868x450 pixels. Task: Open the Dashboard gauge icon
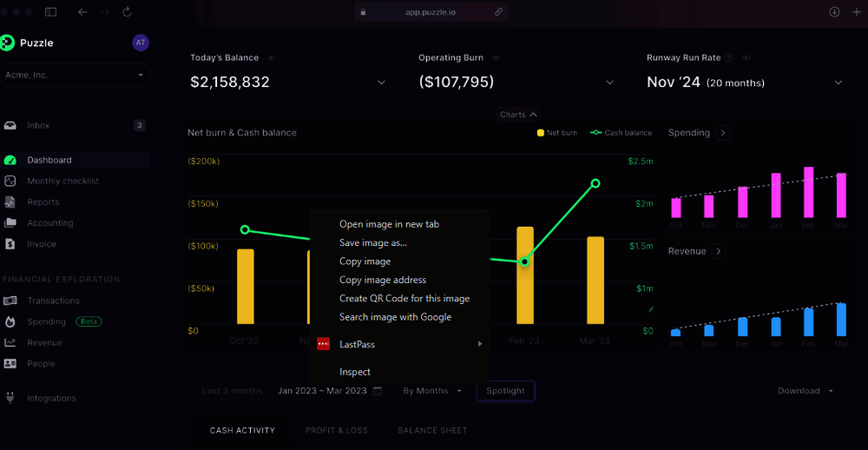coord(10,160)
